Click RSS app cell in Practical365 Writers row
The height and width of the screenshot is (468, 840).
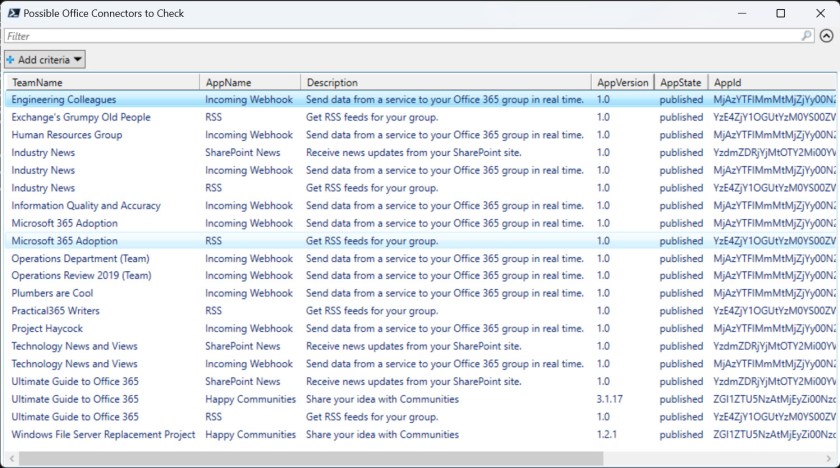pos(213,311)
